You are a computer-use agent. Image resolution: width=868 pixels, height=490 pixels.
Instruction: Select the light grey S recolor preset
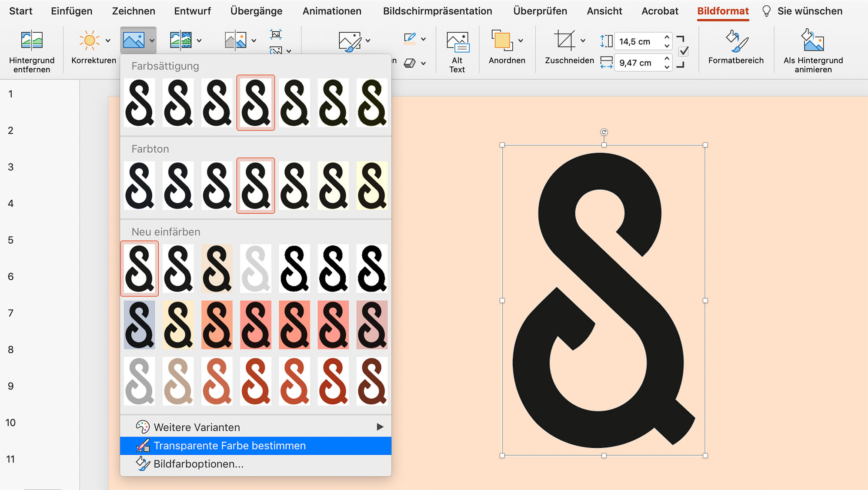[140, 381]
